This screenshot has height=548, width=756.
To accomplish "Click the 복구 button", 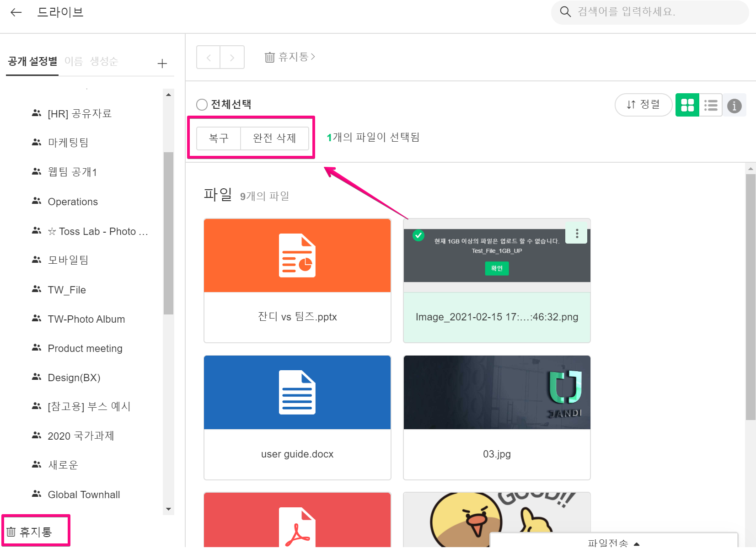I will coord(219,138).
